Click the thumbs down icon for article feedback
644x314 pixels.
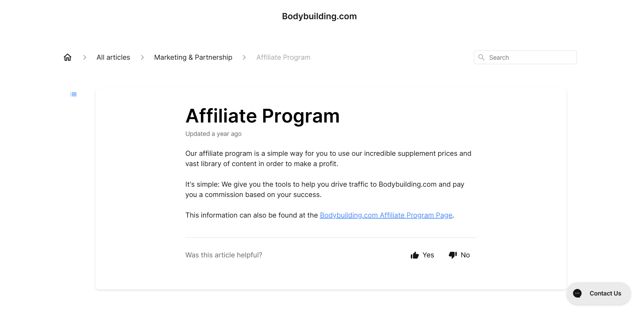(x=453, y=255)
